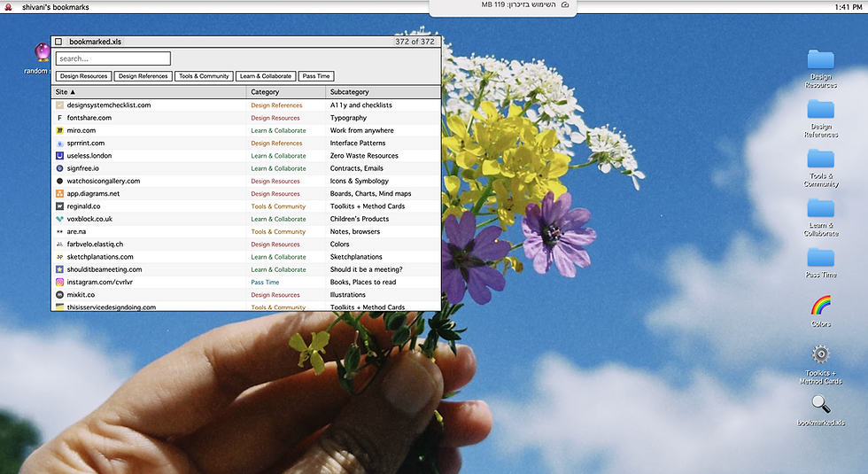Click the reginald.co favicon
Image resolution: width=868 pixels, height=474 pixels.
[x=60, y=206]
